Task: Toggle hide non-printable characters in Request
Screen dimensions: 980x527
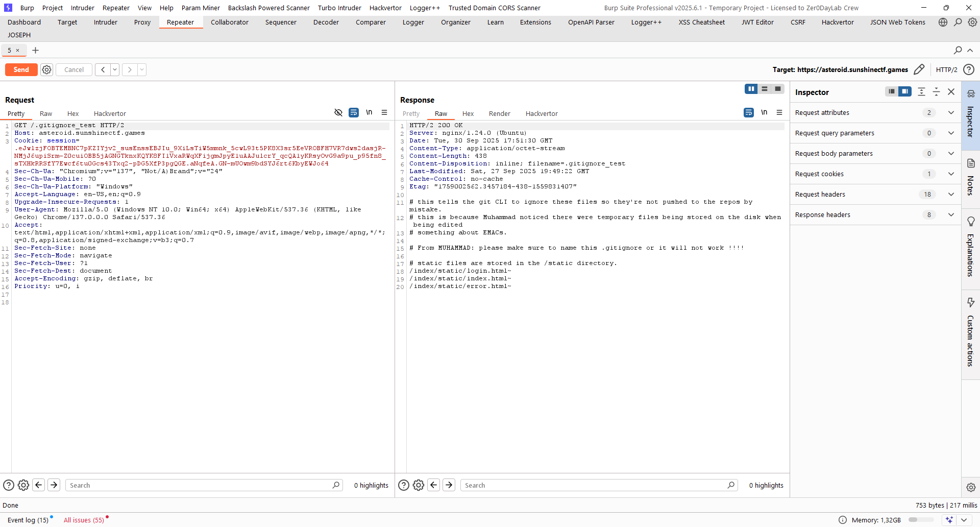Action: click(x=338, y=112)
